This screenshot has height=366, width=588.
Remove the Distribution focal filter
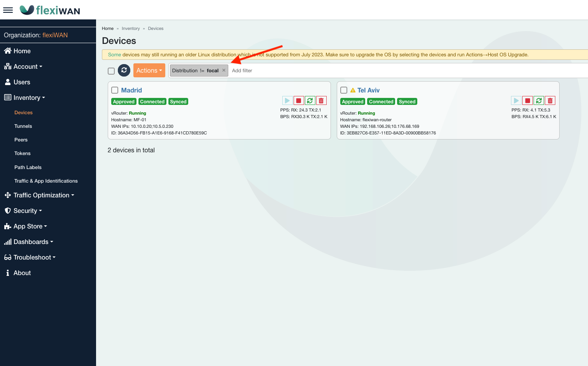point(224,70)
